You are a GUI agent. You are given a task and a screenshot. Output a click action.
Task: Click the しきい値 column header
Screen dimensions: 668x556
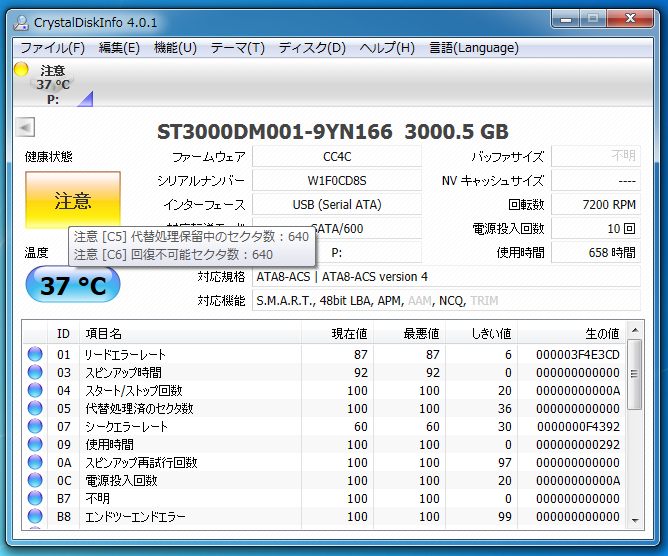pyautogui.click(x=481, y=333)
